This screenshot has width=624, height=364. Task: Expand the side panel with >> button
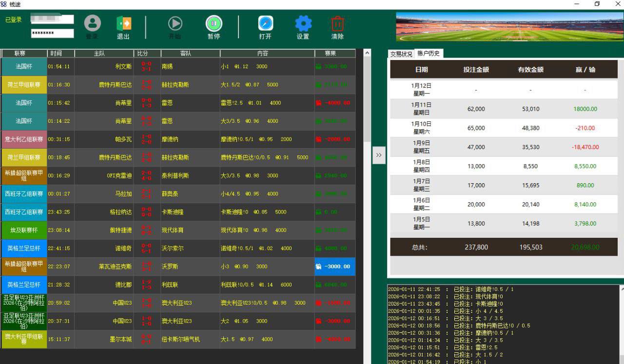379,155
